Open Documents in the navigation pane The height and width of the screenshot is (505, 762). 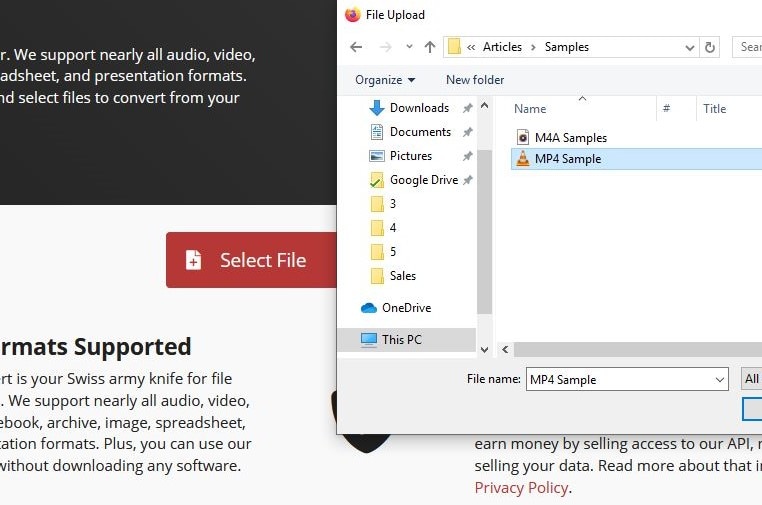[x=420, y=132]
